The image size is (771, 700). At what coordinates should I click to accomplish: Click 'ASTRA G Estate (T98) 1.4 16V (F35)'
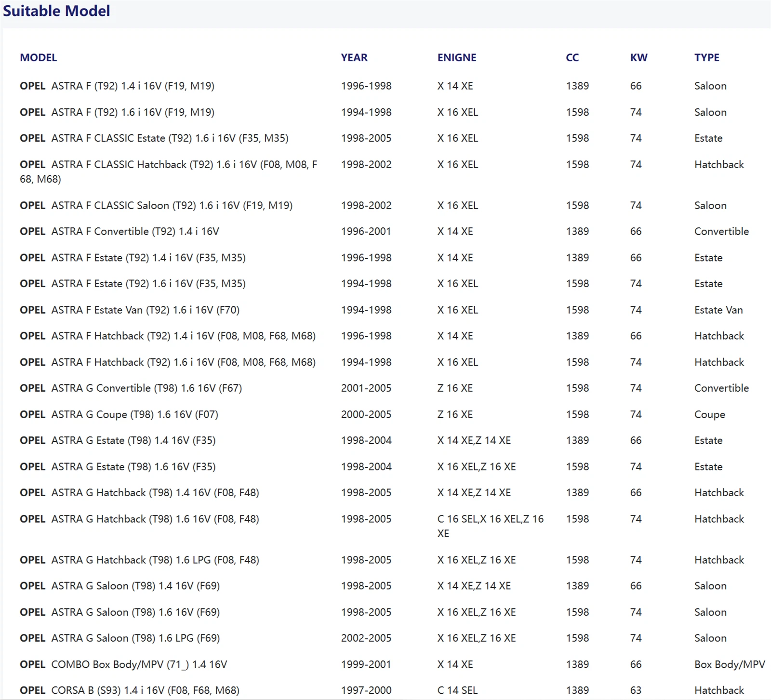(x=118, y=440)
